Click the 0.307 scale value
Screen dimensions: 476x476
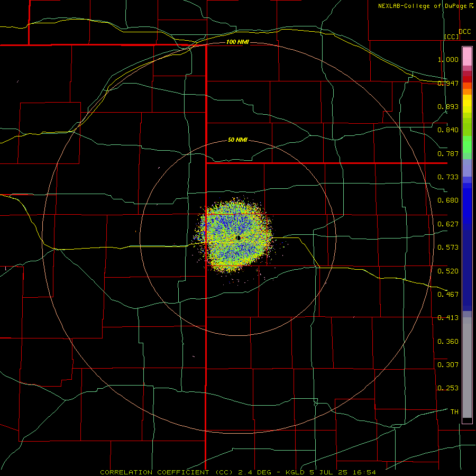tap(448, 365)
